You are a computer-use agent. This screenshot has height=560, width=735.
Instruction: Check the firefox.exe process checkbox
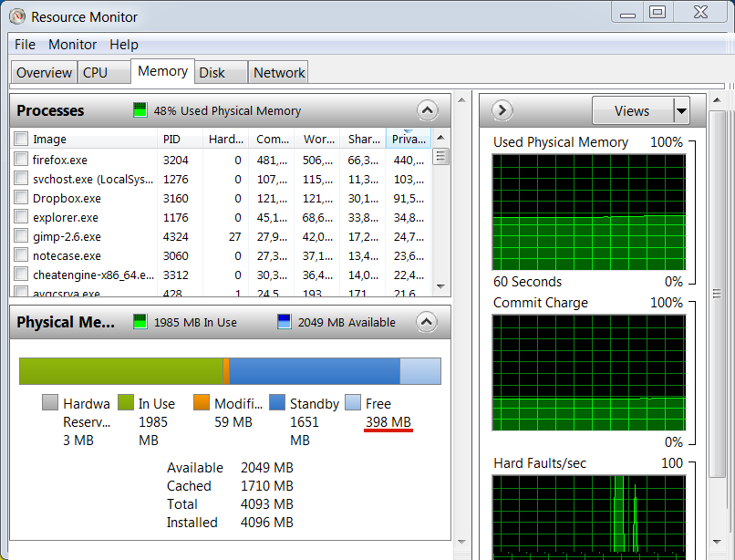pyautogui.click(x=21, y=160)
